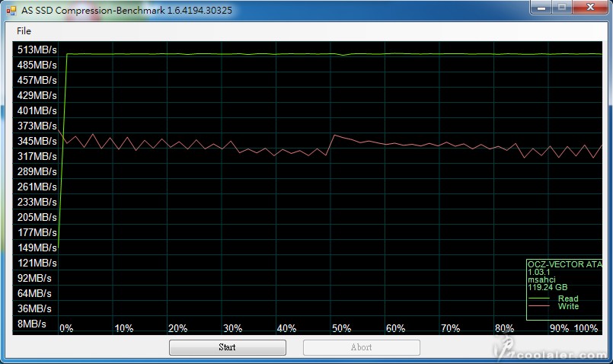
Task: Click the OCZ-VECTOR ATA drive name
Action: click(x=565, y=264)
